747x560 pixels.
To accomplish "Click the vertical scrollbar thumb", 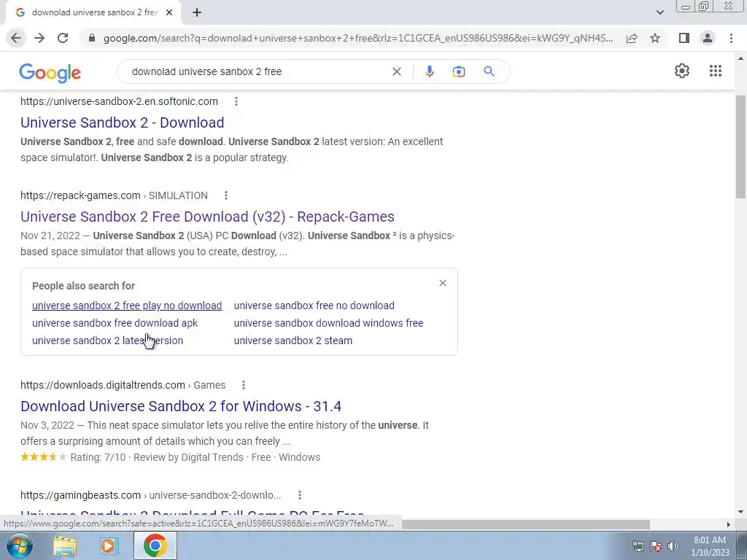I will click(x=740, y=146).
